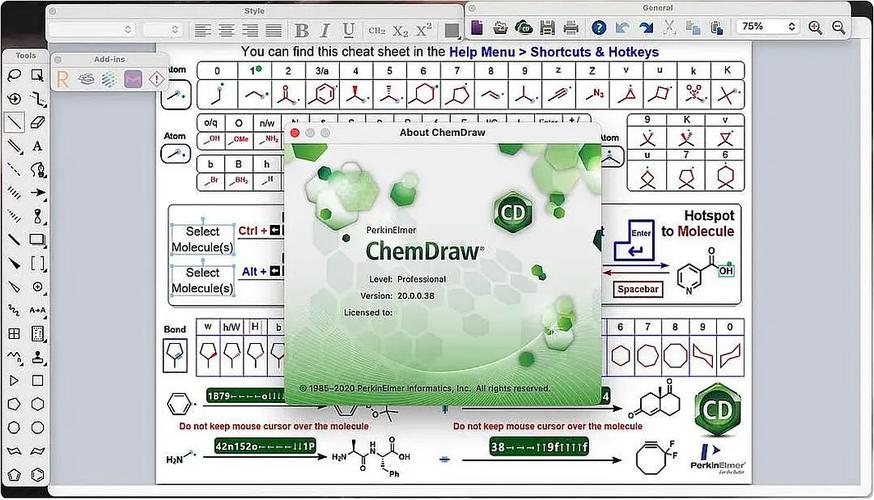Click the first 'Select Molecule(s)' text box

(202, 240)
